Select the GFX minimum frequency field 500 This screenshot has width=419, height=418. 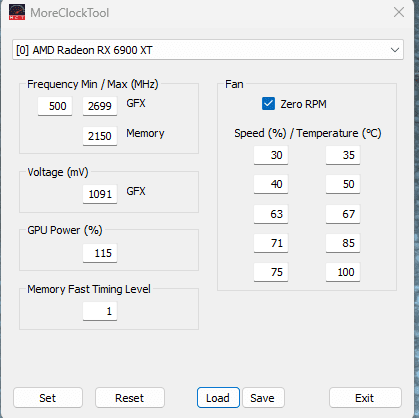(x=55, y=106)
